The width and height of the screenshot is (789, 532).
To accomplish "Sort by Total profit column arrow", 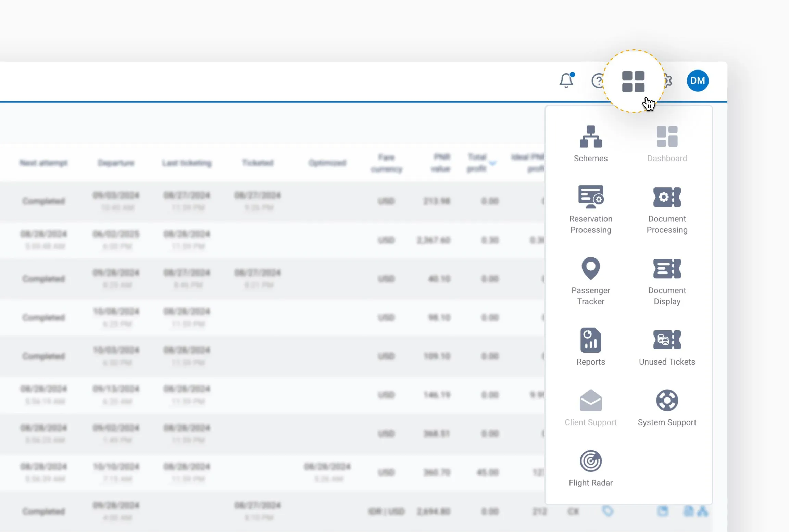I will (492, 163).
